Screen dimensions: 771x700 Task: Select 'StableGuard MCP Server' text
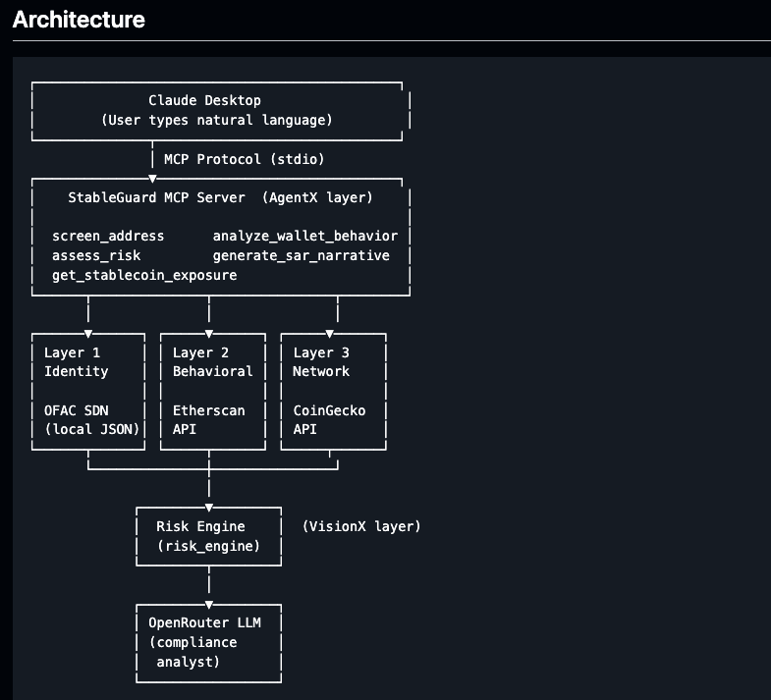[156, 197]
